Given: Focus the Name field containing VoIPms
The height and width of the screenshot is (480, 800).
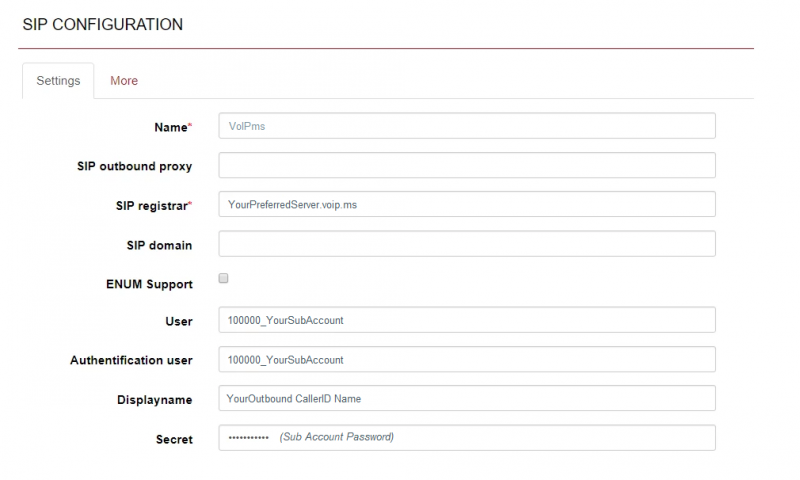Looking at the screenshot, I should pyautogui.click(x=467, y=126).
